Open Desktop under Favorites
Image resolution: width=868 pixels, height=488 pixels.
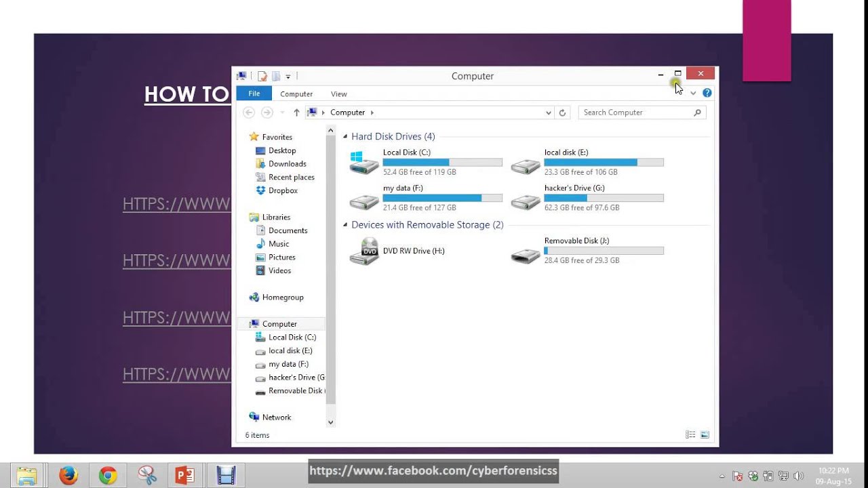(x=282, y=150)
